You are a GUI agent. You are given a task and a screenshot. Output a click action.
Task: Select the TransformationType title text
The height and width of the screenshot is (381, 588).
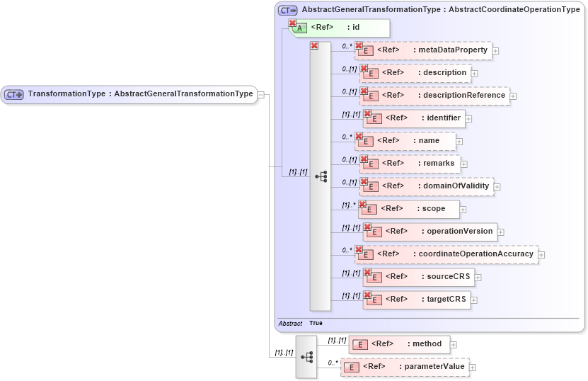[x=141, y=94]
